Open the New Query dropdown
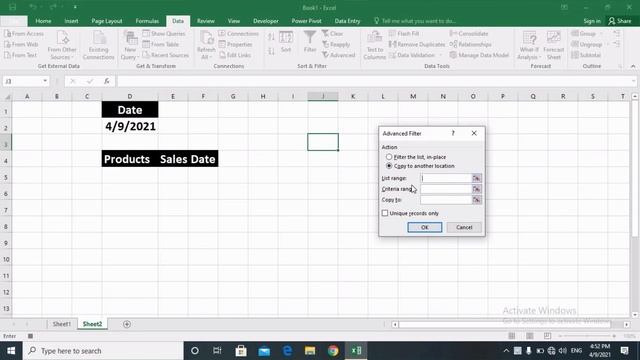The width and height of the screenshot is (640, 360). tap(130, 45)
